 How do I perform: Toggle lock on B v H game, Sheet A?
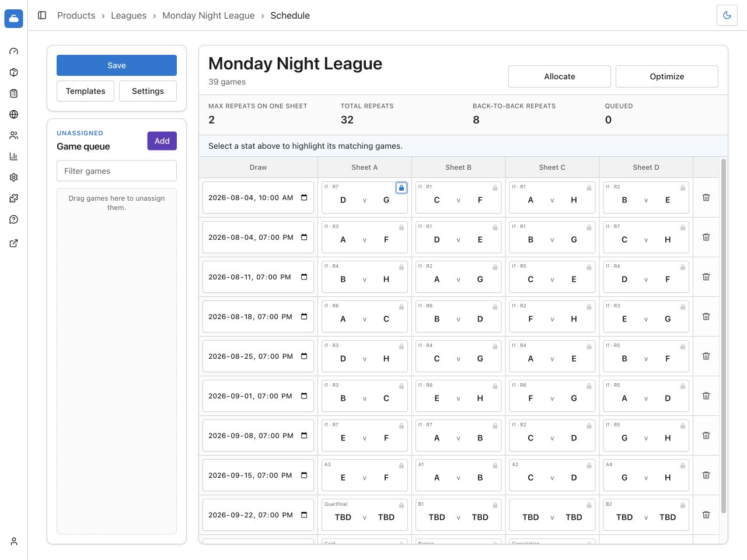coord(402,267)
